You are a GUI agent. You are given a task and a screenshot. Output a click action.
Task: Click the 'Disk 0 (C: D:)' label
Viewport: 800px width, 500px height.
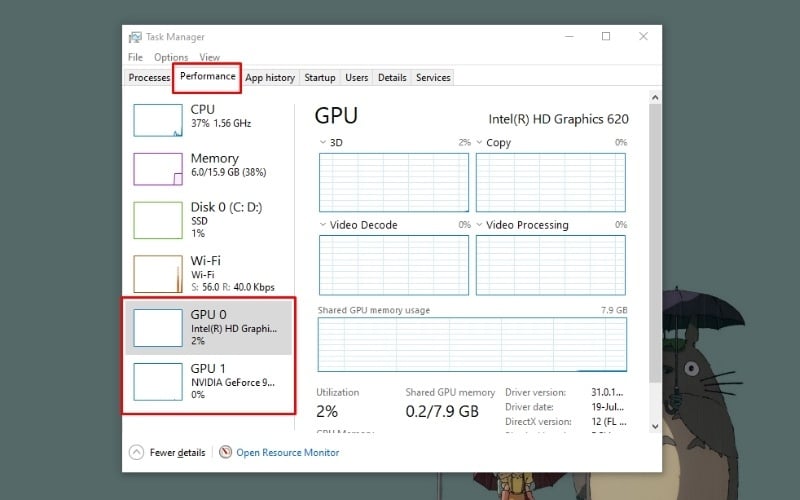click(x=226, y=207)
